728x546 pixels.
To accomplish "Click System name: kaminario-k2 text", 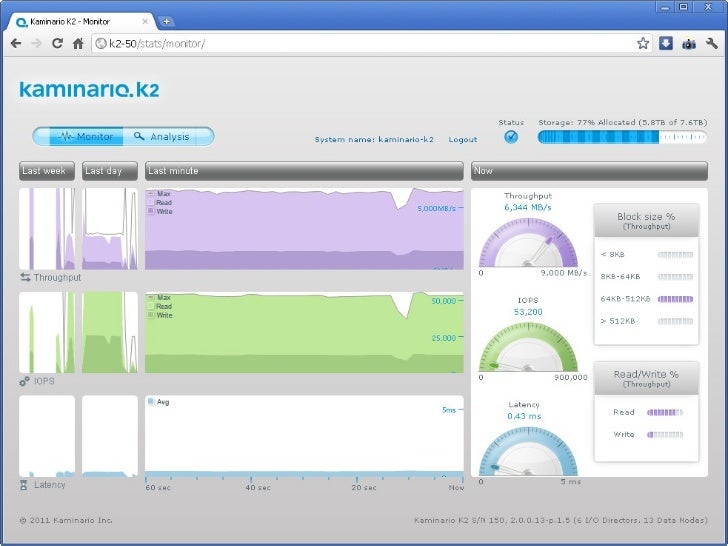I will [x=374, y=139].
